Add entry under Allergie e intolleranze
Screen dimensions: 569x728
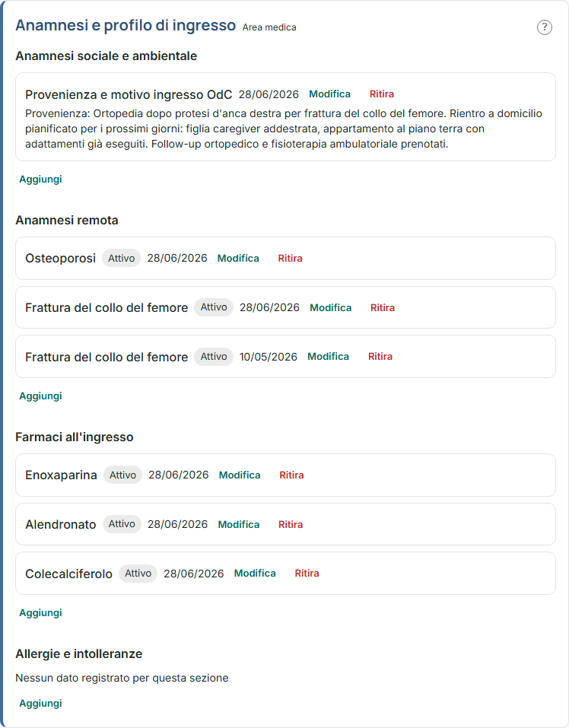40,704
